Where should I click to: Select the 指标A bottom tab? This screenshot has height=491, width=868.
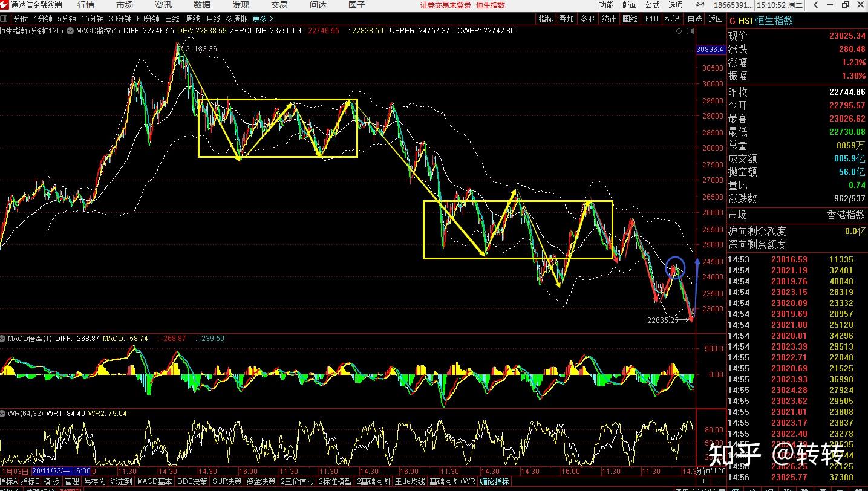pyautogui.click(x=9, y=481)
